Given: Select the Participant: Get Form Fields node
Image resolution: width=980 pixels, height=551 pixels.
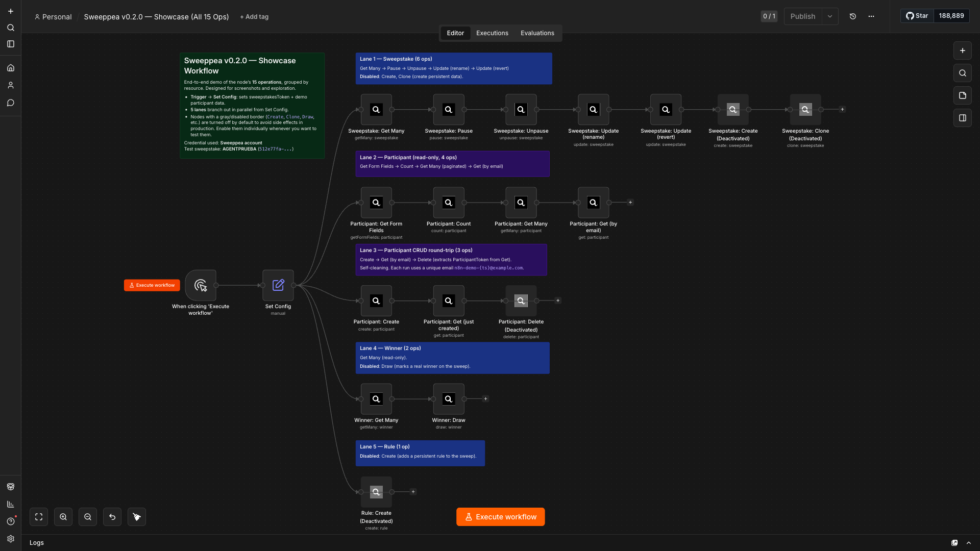Looking at the screenshot, I should pos(376,203).
